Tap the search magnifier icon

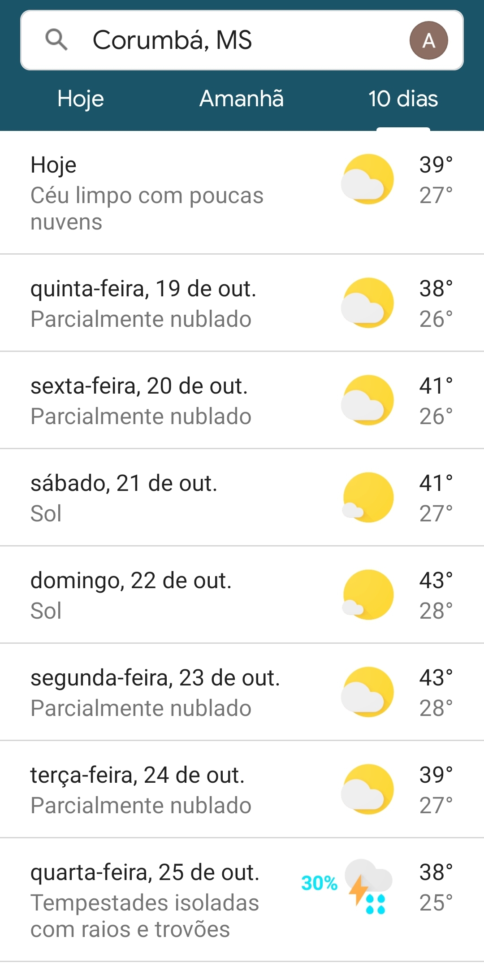(56, 40)
